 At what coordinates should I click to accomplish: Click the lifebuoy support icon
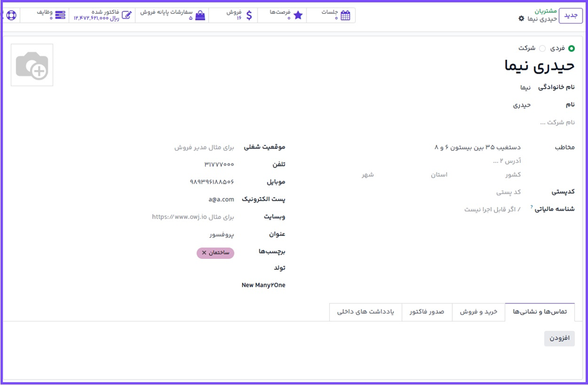click(11, 15)
